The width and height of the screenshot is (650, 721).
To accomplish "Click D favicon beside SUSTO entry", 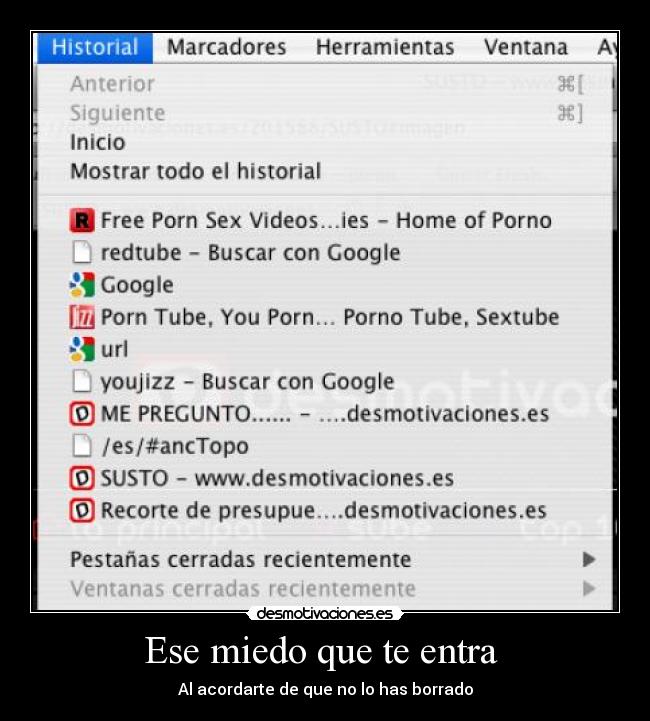I will 82,478.
